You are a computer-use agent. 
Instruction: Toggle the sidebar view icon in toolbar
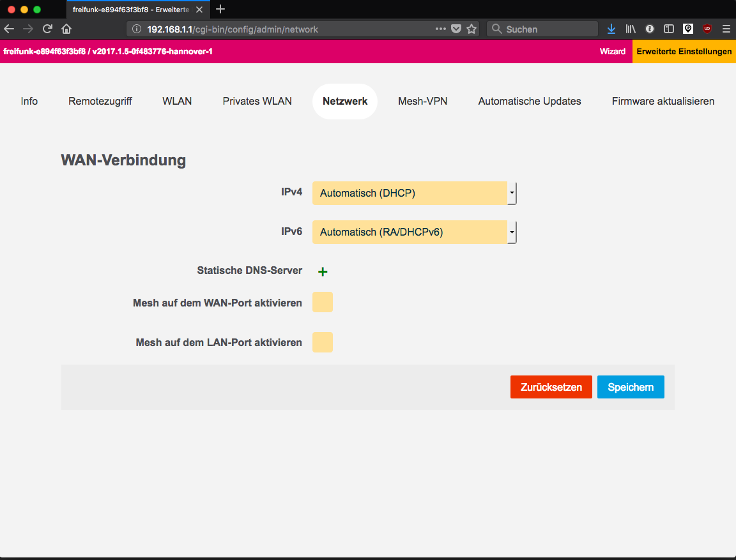(x=669, y=29)
